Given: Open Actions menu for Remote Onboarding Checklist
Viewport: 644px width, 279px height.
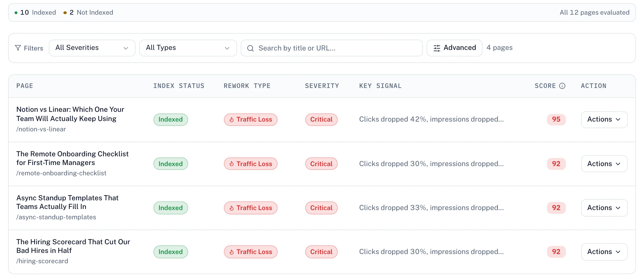Looking at the screenshot, I should coord(604,164).
